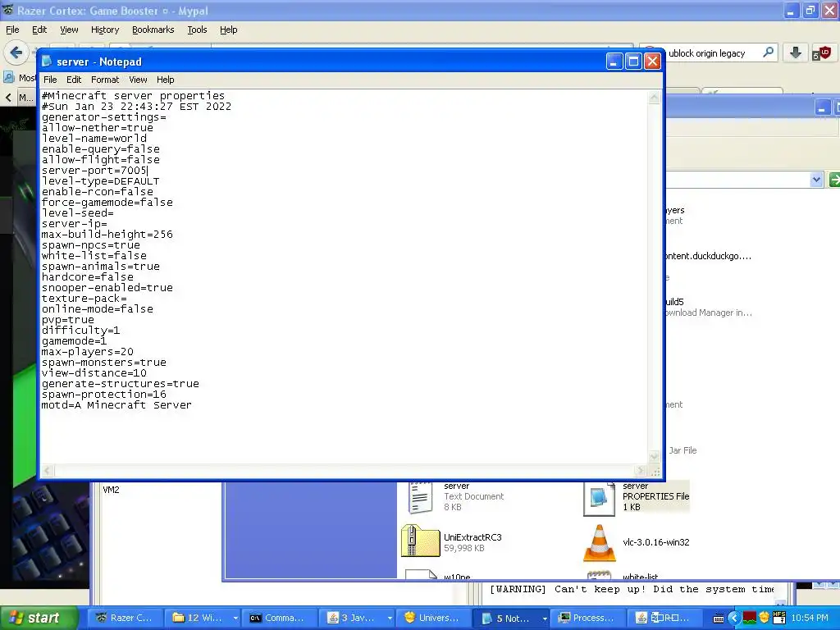Click the level-name=world line
Image resolution: width=840 pixels, height=630 pixels.
tap(94, 138)
